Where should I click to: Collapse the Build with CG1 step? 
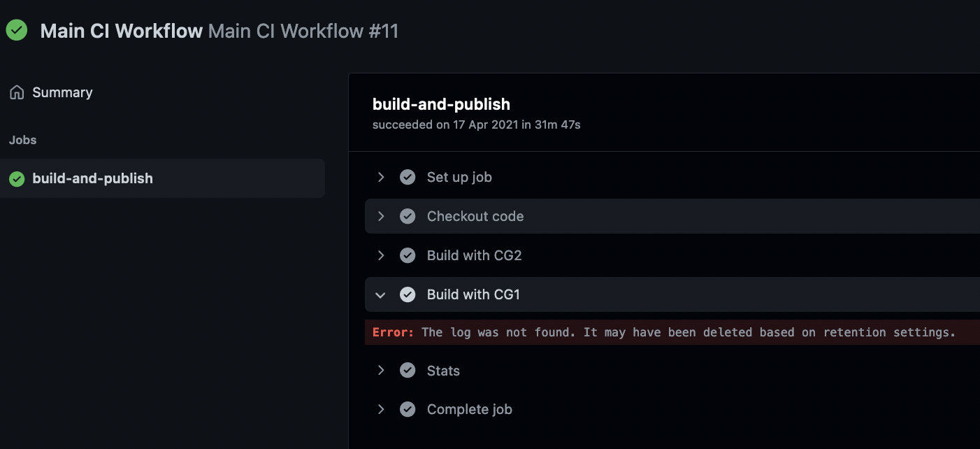click(381, 294)
